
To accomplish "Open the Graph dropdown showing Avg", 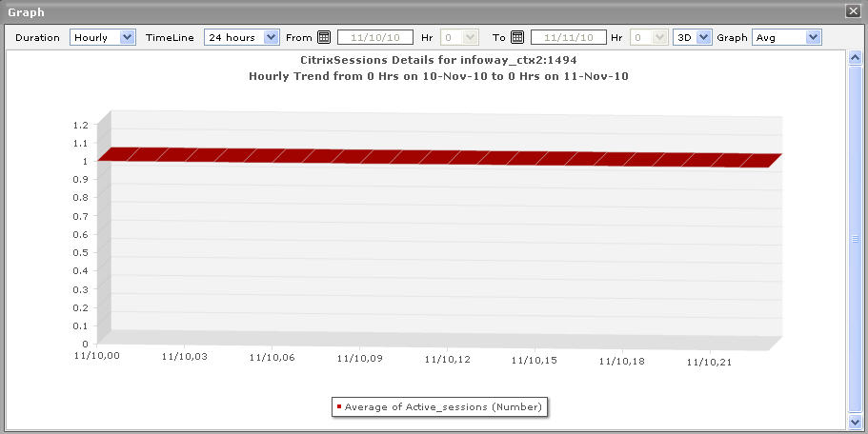I will pos(787,38).
